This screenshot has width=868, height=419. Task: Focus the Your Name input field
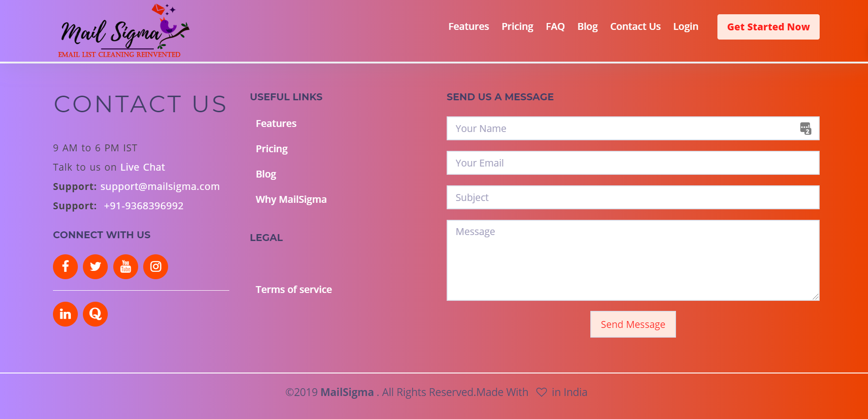pyautogui.click(x=633, y=128)
